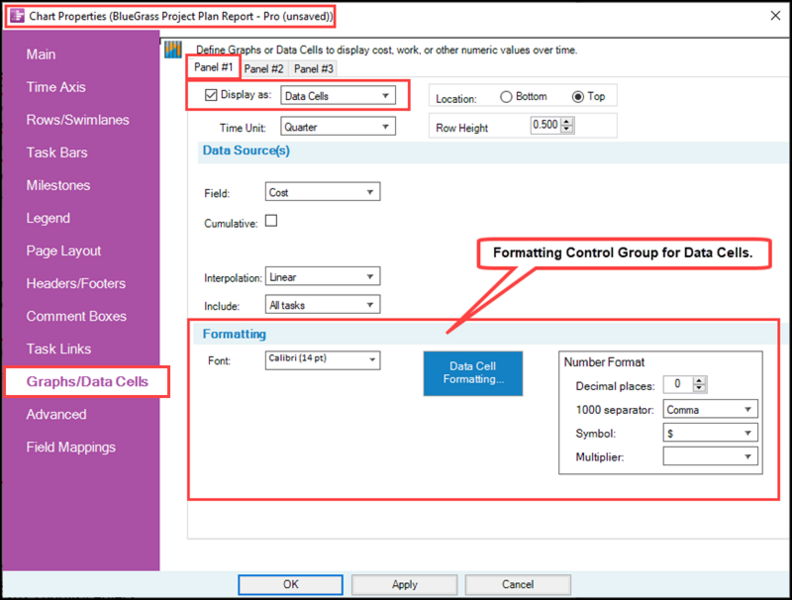Open the Time Unit Quarter dropdown
Viewport: 792px width, 600px height.
tap(338, 127)
